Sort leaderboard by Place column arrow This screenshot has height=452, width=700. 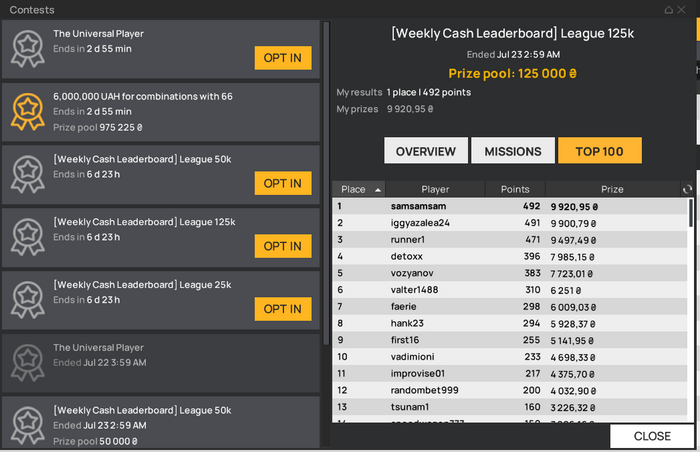point(378,190)
